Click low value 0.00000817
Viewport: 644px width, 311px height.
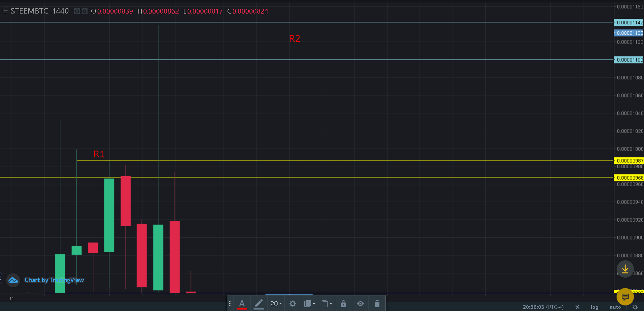(205, 11)
